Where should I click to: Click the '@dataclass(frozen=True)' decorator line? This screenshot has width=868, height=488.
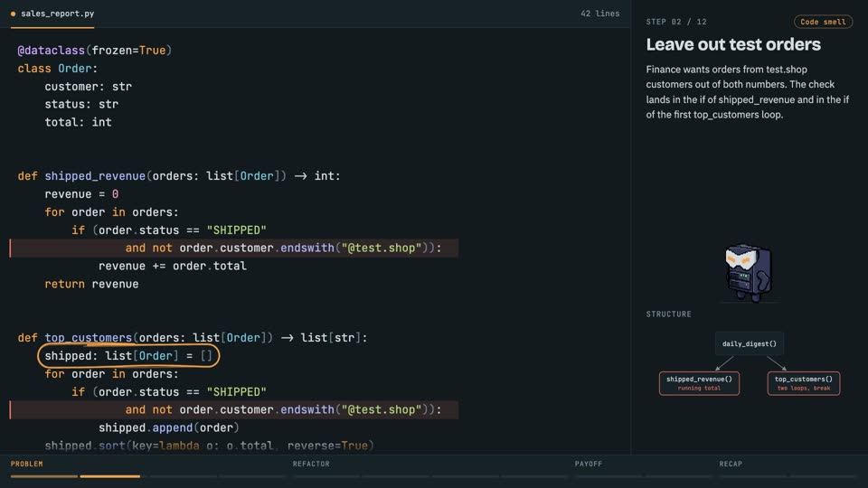click(x=95, y=51)
